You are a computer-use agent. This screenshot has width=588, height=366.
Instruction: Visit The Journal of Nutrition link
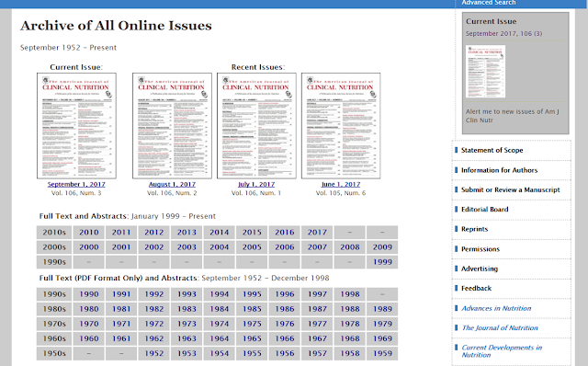(x=500, y=327)
